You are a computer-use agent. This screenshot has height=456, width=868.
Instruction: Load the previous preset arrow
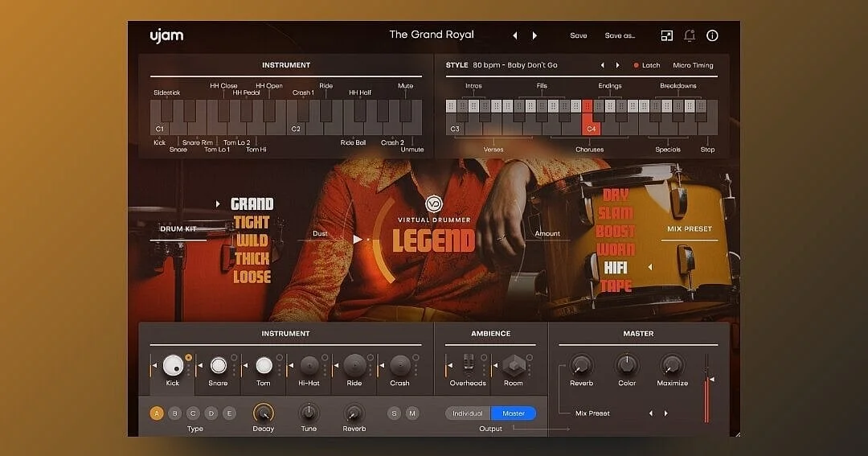pyautogui.click(x=515, y=35)
